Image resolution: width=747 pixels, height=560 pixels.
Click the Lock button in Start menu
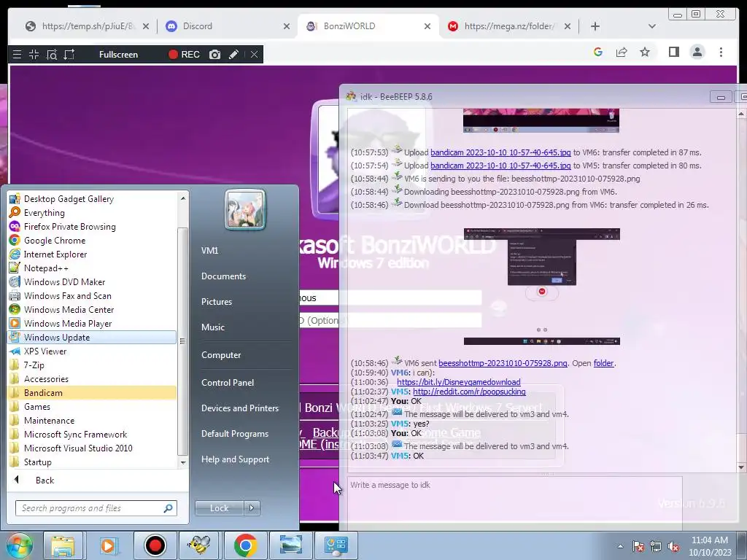point(219,508)
